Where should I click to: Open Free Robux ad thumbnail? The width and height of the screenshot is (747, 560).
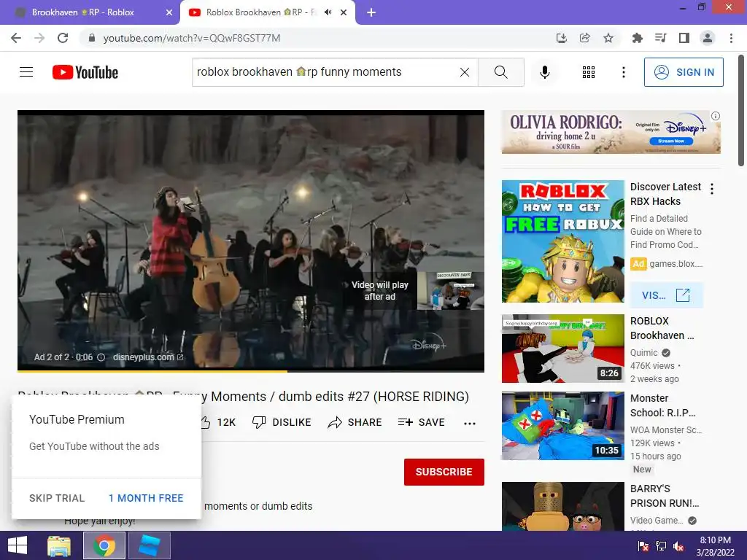pos(562,241)
